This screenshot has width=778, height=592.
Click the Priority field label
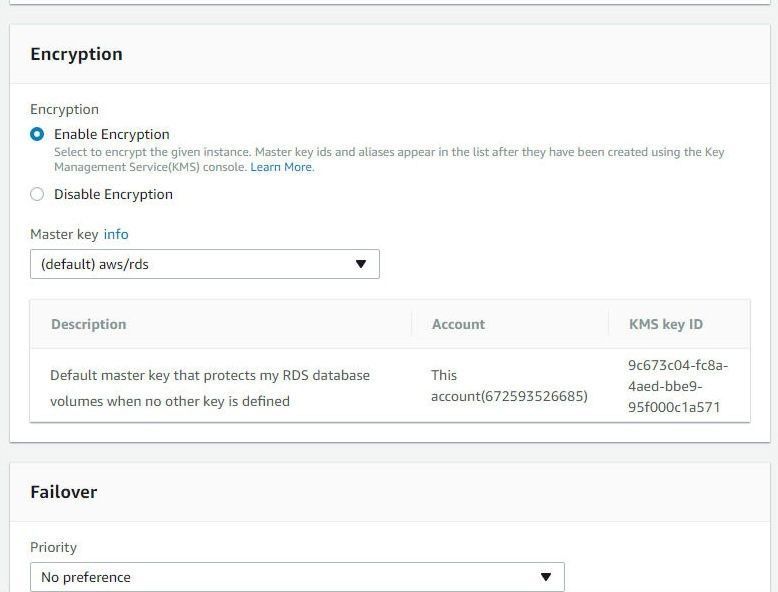54,547
